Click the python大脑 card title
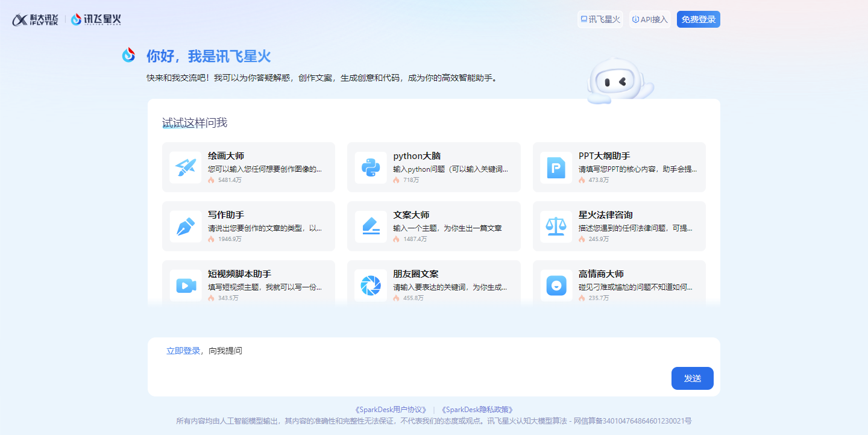Viewport: 868px width, 435px height. click(417, 156)
